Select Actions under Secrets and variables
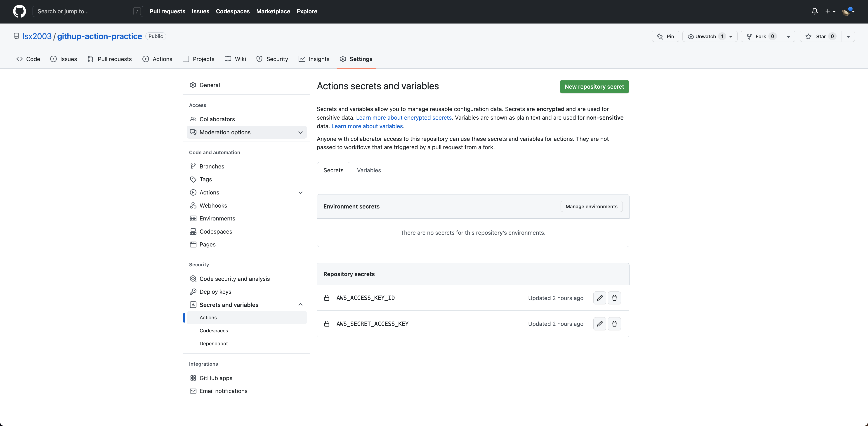The height and width of the screenshot is (426, 868). point(247,317)
